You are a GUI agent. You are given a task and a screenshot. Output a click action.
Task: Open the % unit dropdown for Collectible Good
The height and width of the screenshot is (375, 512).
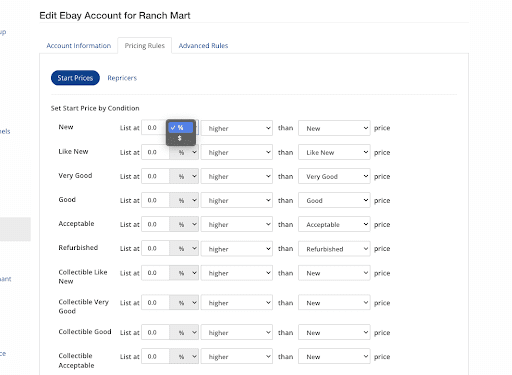(184, 332)
